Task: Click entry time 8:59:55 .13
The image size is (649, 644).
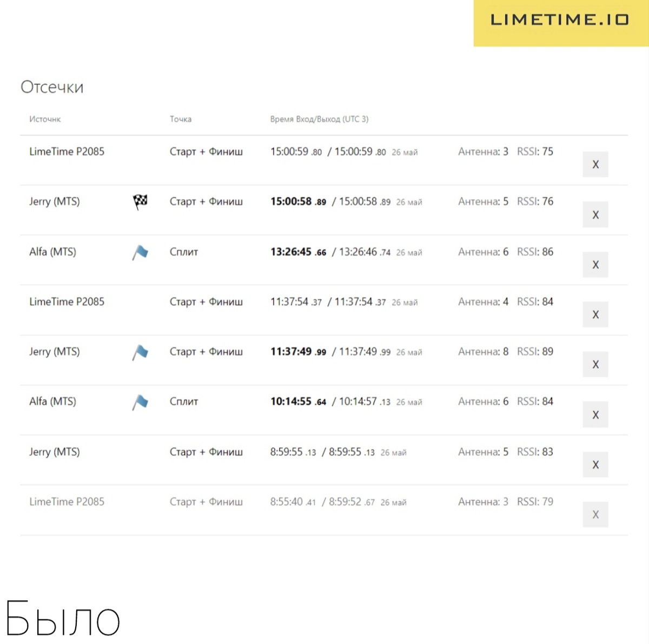Action: [293, 452]
